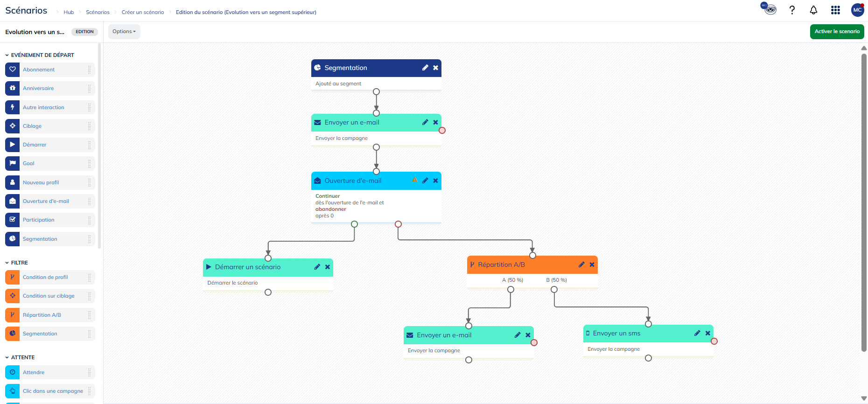Remove the Envoyer un sms node
868x404 pixels.
pyautogui.click(x=707, y=333)
